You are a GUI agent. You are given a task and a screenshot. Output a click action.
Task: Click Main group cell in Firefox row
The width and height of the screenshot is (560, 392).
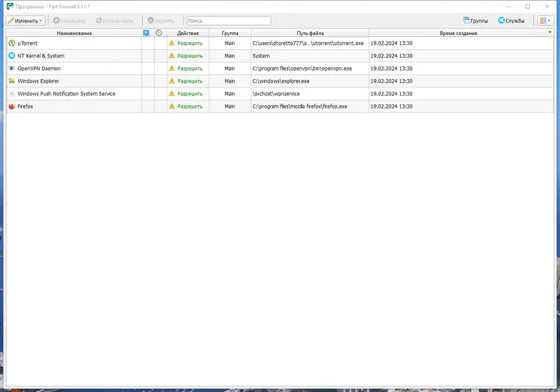(x=230, y=106)
